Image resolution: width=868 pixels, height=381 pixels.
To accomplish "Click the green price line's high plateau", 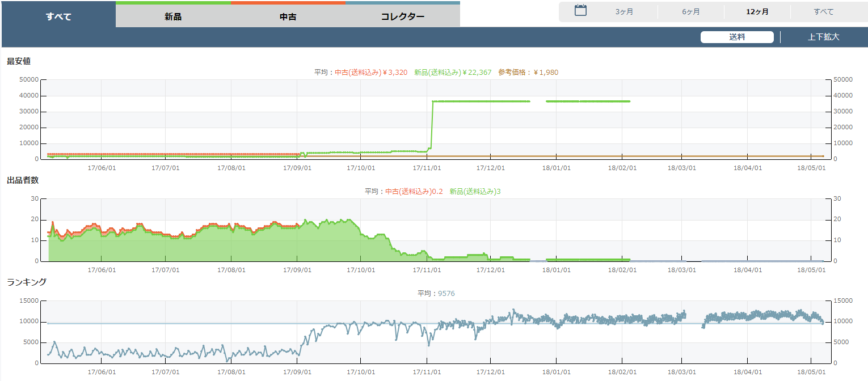I will point(482,101).
